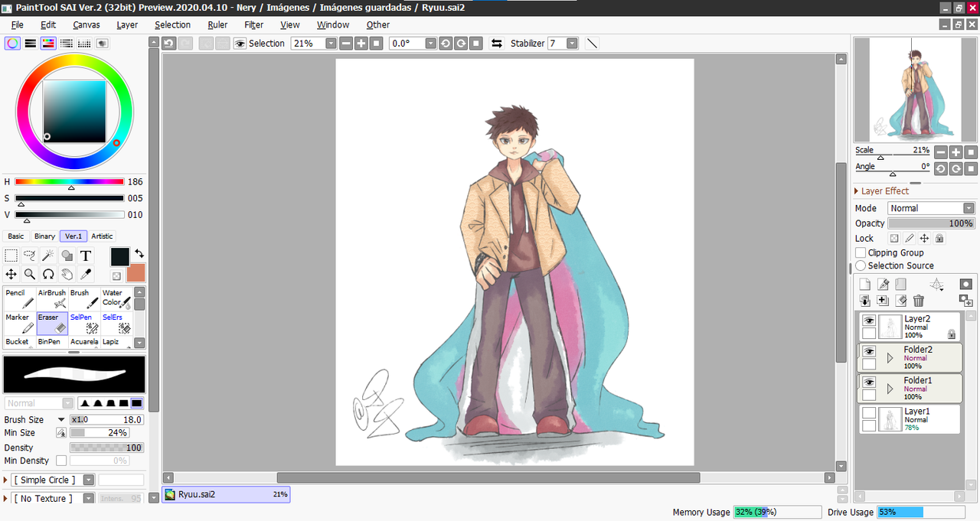The height and width of the screenshot is (521, 980).
Task: Select the AirBrush tool
Action: (x=52, y=298)
